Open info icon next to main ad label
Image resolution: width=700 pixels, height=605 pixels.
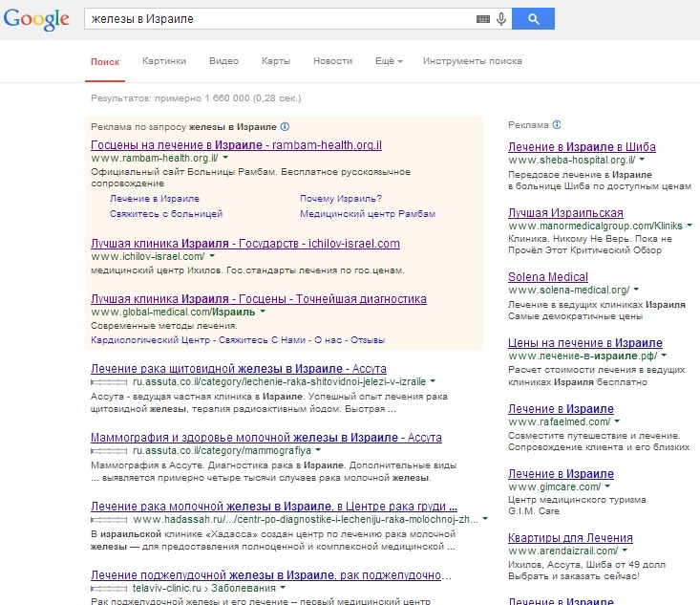click(x=285, y=127)
